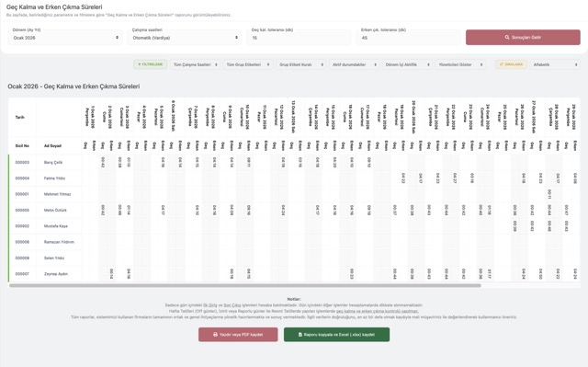Click the 18 Ocak 2026 Pazar column header
This screenshot has height=367, width=588.
pos(382,118)
